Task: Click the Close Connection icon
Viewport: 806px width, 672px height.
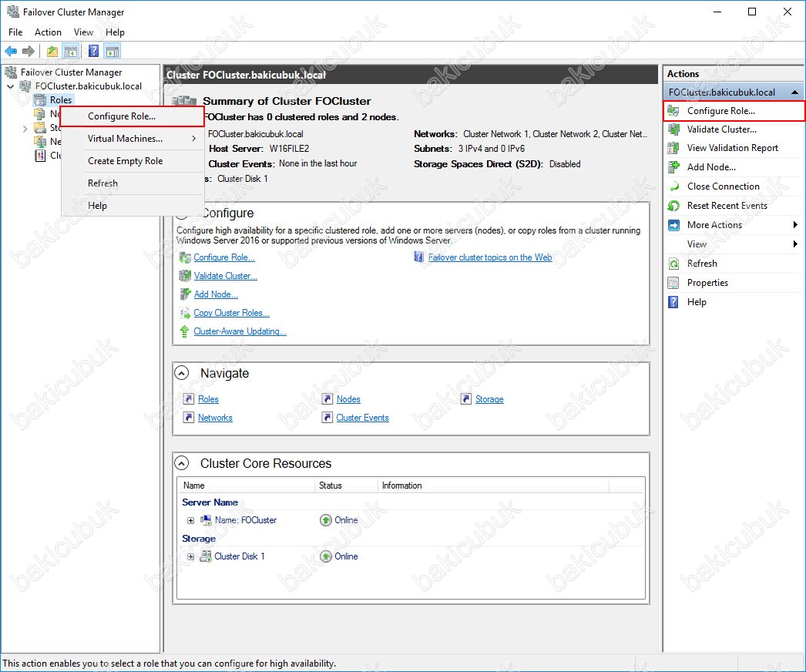Action: pos(673,186)
